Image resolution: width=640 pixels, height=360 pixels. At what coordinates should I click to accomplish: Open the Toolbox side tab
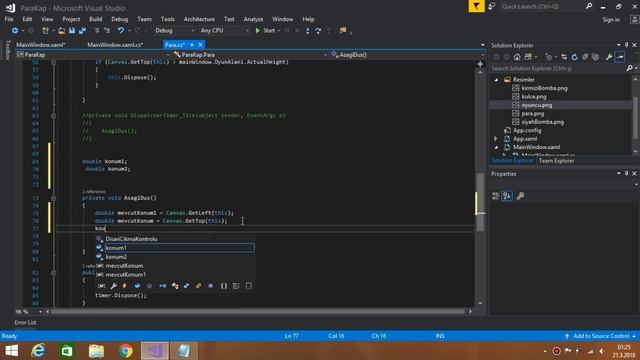7,50
